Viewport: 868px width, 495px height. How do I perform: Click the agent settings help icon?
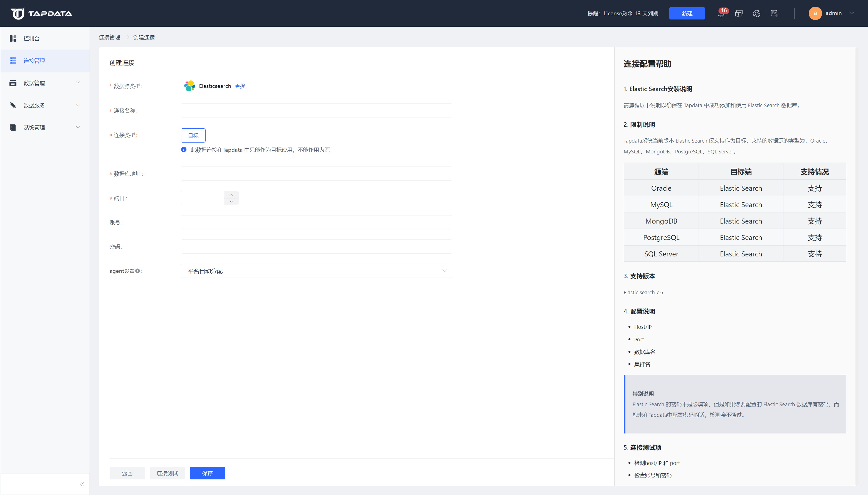pyautogui.click(x=138, y=271)
